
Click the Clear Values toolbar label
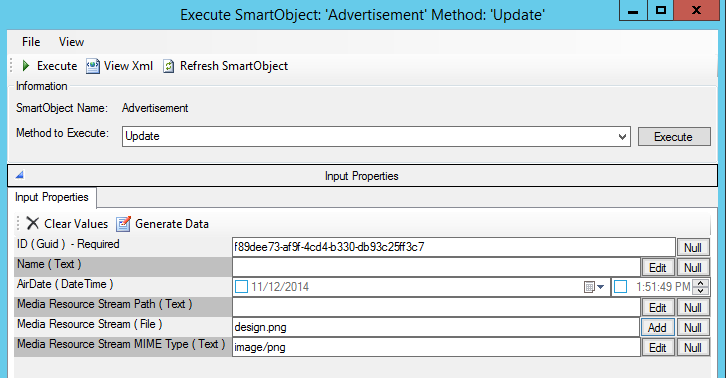pyautogui.click(x=76, y=224)
